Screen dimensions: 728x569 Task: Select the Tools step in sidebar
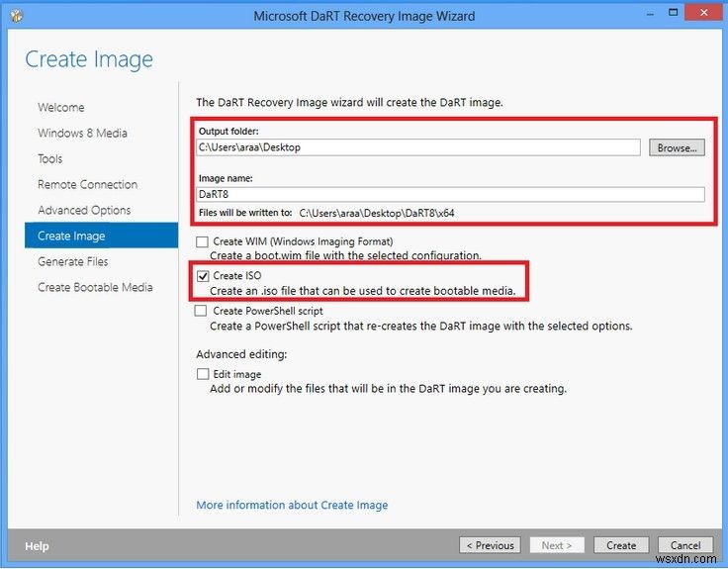pos(50,159)
